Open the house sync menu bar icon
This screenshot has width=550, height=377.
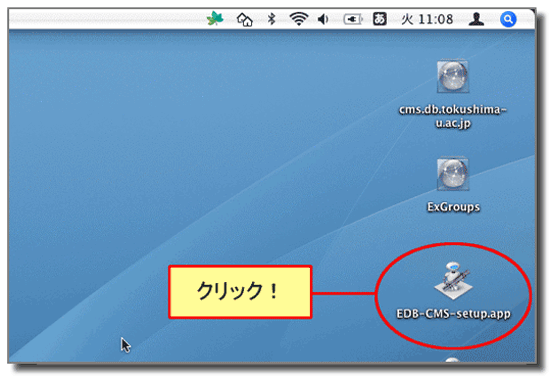(x=244, y=19)
